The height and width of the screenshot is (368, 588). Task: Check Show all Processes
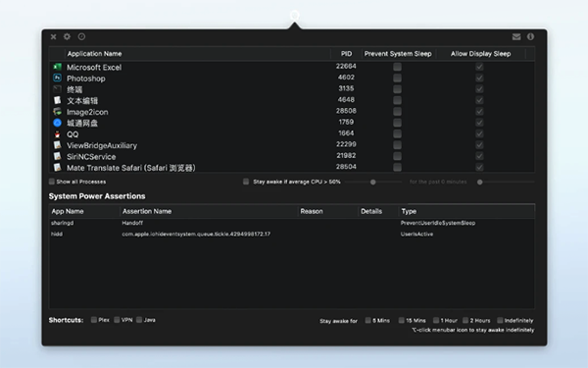[x=52, y=182]
